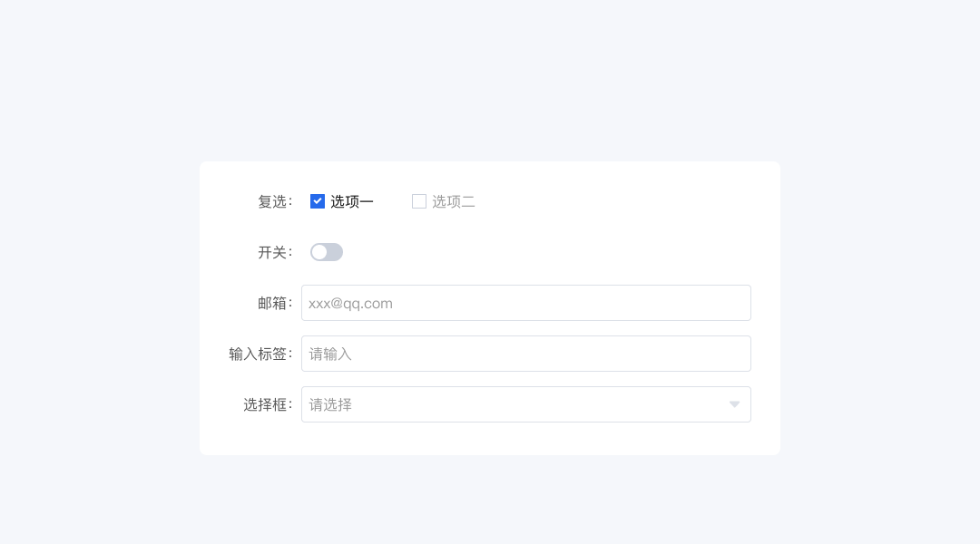
Task: Click the 请输入 placeholder text
Action: [x=330, y=354]
